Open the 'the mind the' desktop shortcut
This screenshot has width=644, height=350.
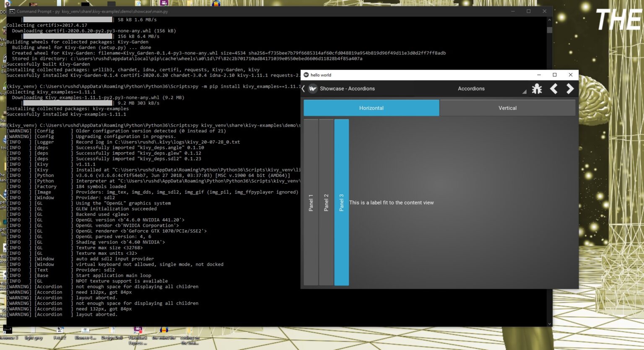[x=164, y=331]
